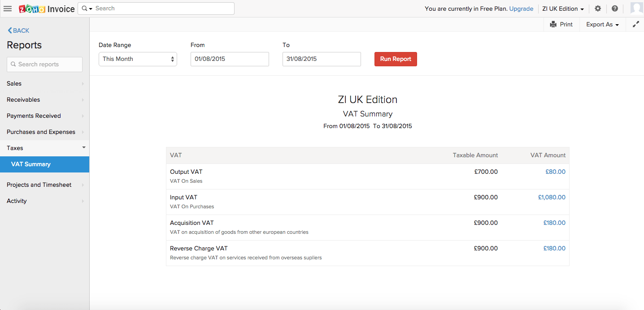The width and height of the screenshot is (644, 310).
Task: Click the Zoho Invoice logo
Action: point(47,9)
